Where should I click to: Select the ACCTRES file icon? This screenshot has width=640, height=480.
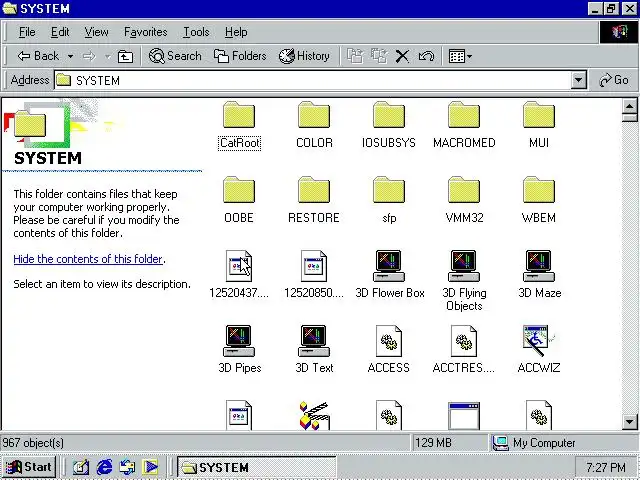click(464, 341)
